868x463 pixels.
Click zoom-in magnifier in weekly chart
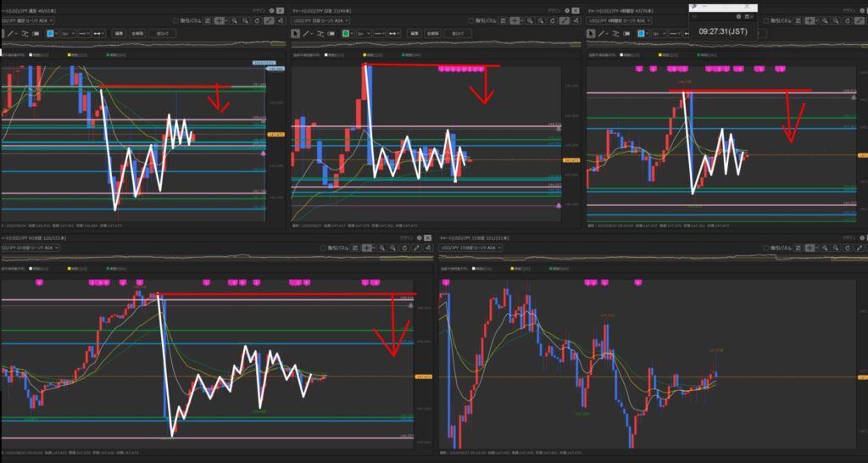point(235,20)
